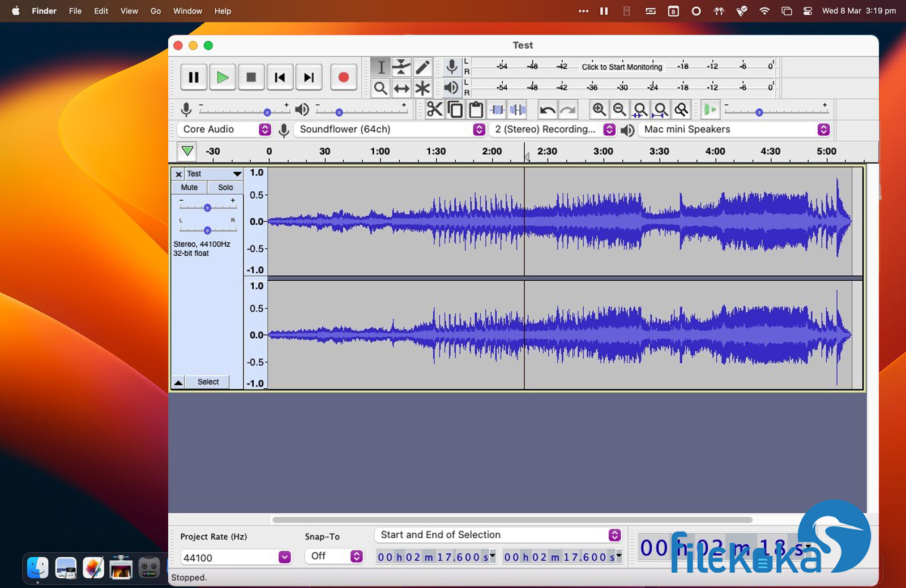Viewport: 906px width, 588px height.
Task: Stop playback with the Stop button
Action: [251, 78]
